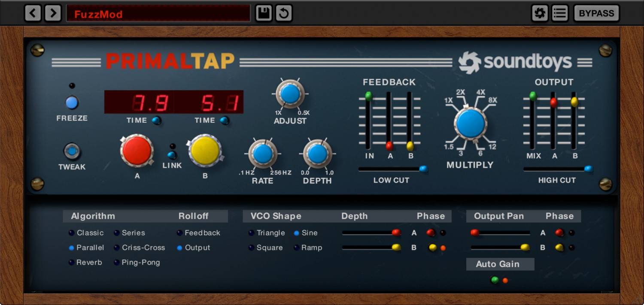Go to the previous preset with left arrow

coord(33,13)
